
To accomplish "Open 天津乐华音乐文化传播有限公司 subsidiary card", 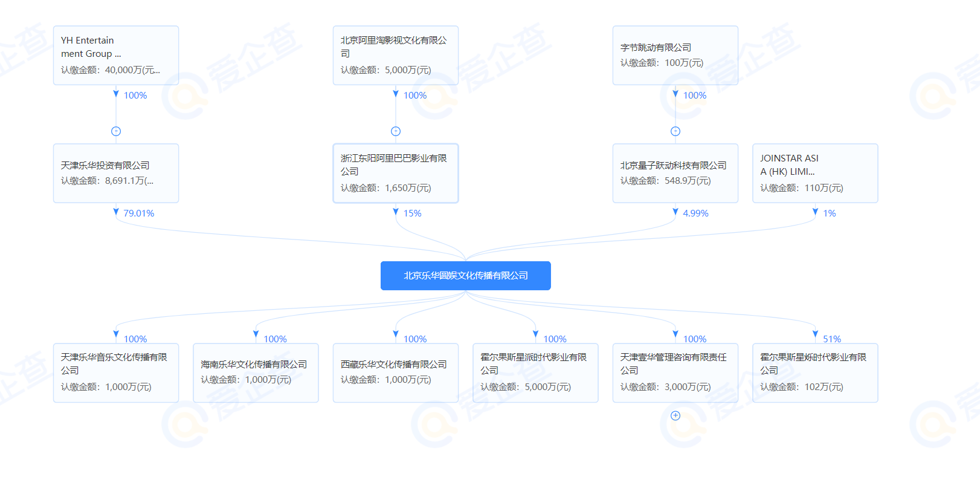I will 116,373.
